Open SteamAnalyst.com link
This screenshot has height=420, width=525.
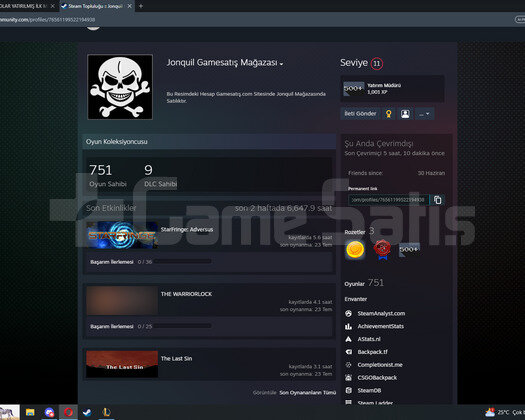pyautogui.click(x=381, y=313)
